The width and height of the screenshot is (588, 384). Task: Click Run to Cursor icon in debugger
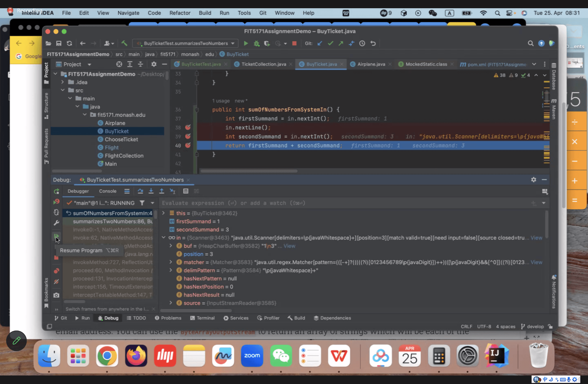coord(173,191)
